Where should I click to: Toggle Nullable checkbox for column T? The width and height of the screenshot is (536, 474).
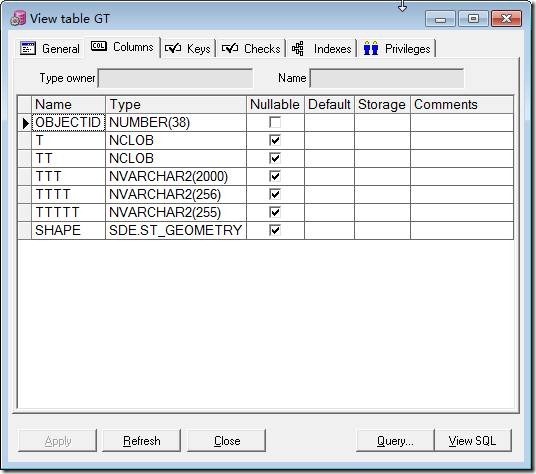pos(275,140)
